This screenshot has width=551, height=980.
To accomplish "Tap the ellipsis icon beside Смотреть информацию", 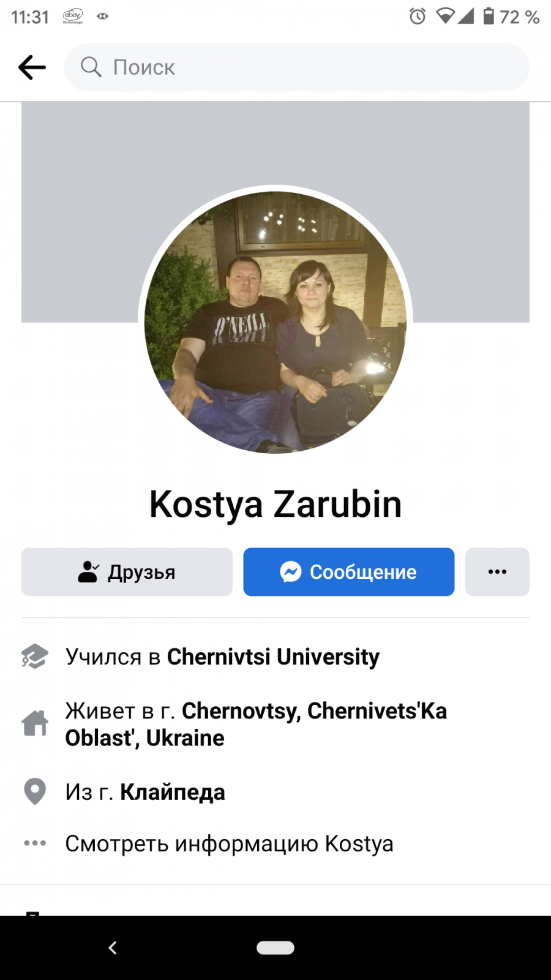I will pos(35,843).
